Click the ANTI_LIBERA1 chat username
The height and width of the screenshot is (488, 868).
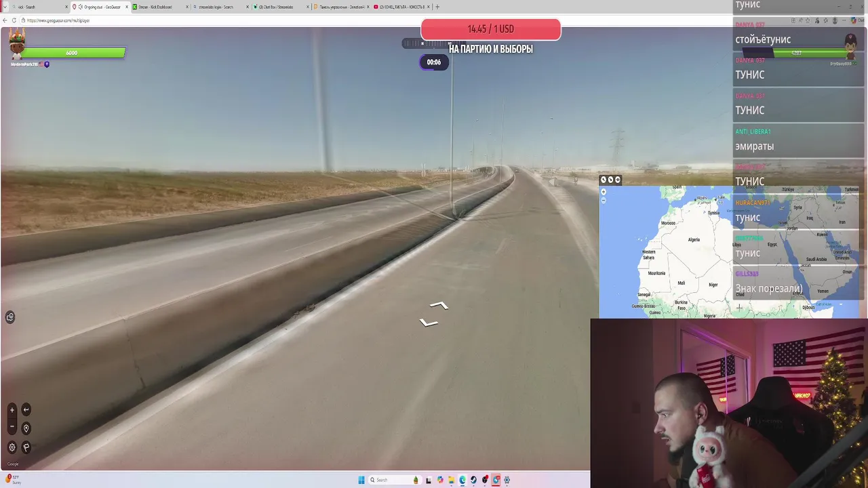pyautogui.click(x=753, y=131)
